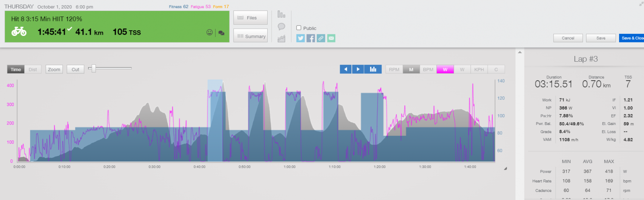This screenshot has height=200, width=644.
Task: Open the comments speech bubble icon
Action: click(281, 27)
